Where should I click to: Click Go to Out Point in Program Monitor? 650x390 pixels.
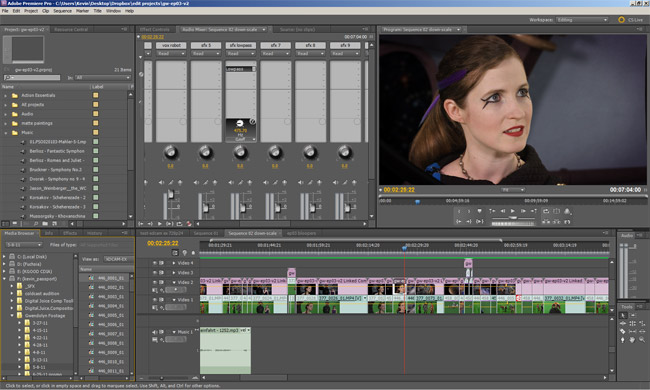(469, 221)
